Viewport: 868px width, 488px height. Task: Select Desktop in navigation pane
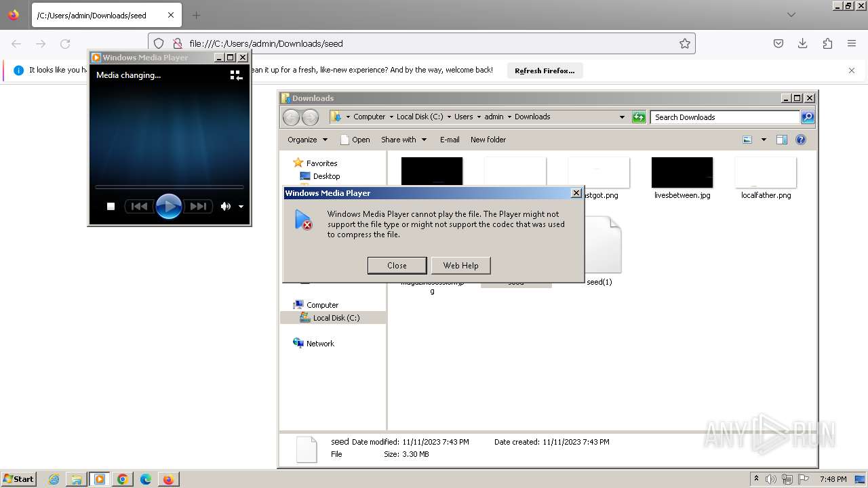[326, 176]
